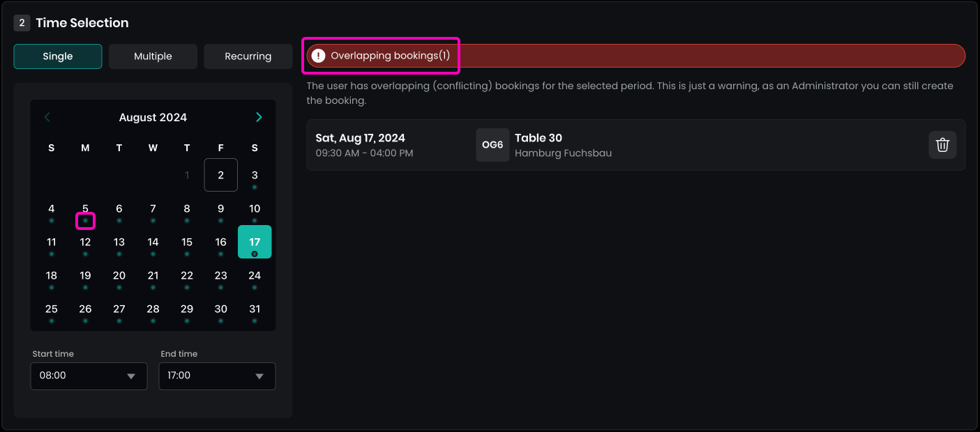Screen dimensions: 980x432
Task: Select August 28 in the calendar
Action: click(x=153, y=309)
